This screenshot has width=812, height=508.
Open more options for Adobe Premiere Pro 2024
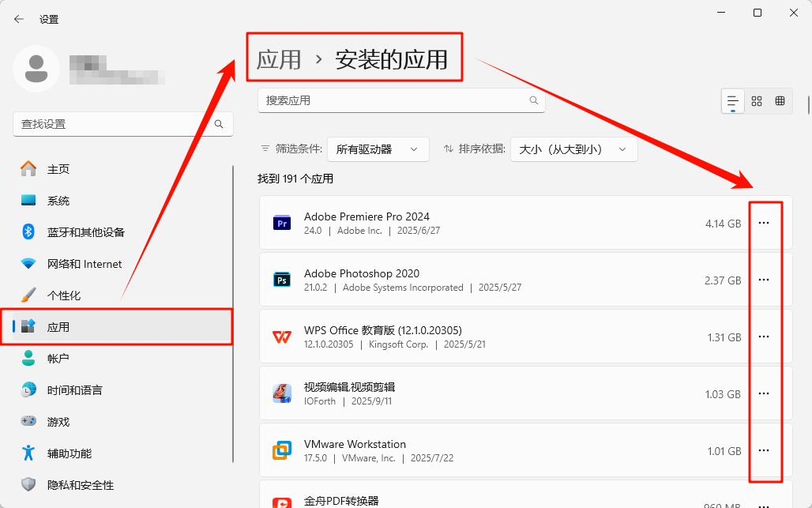[x=764, y=223]
